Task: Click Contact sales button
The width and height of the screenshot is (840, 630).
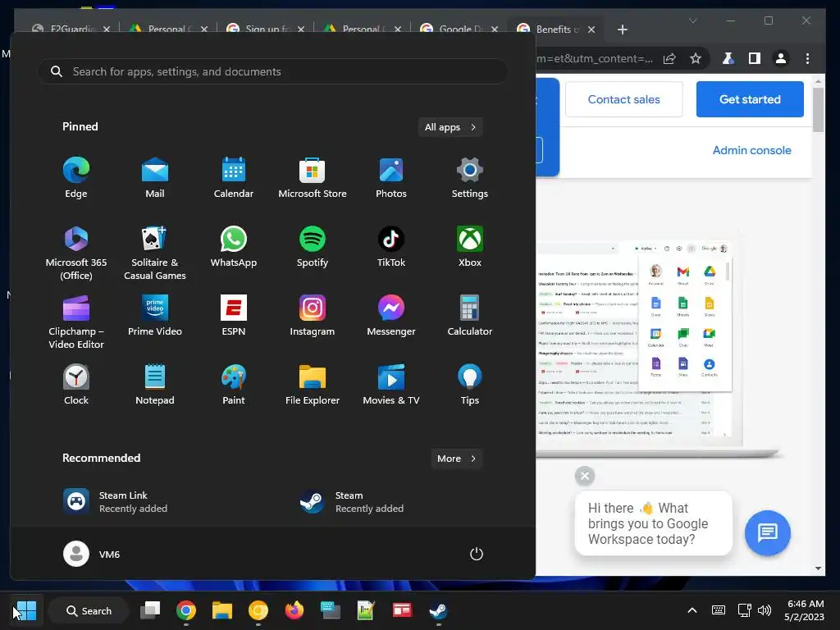Action: [623, 99]
